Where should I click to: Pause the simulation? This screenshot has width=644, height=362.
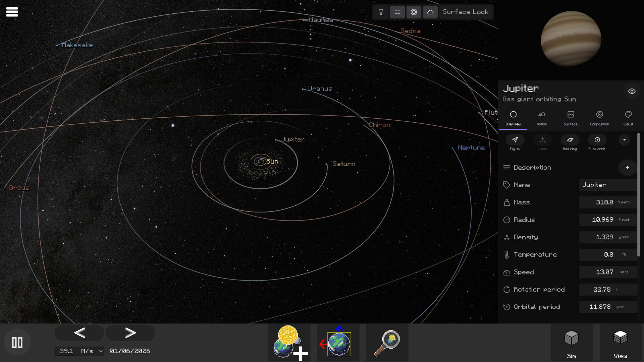[17, 343]
